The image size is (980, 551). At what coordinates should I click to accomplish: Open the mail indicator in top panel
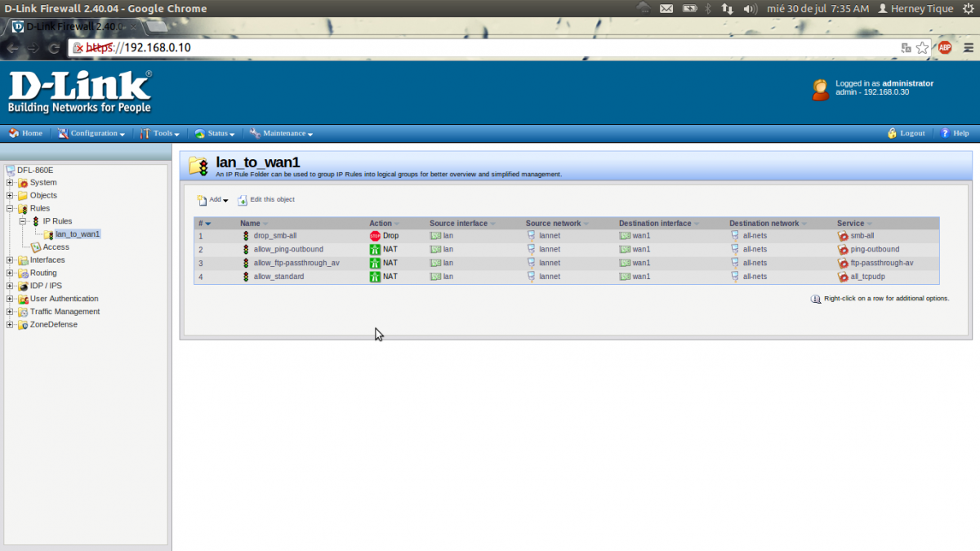click(666, 8)
